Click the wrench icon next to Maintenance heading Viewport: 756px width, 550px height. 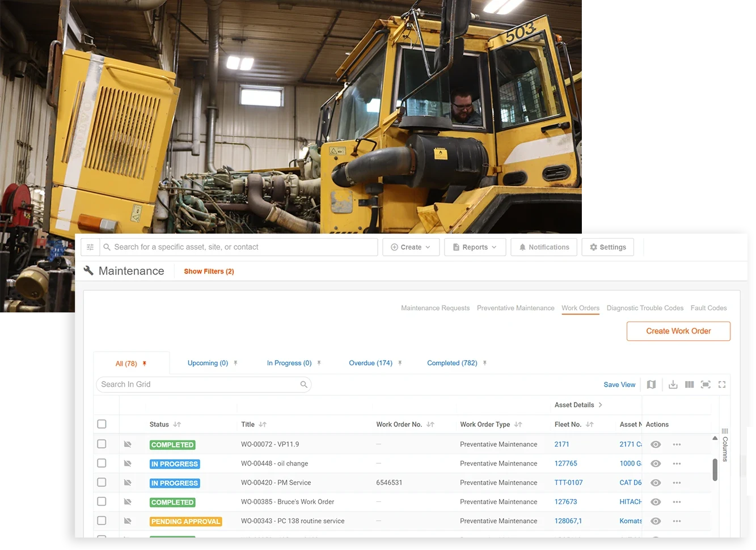(x=88, y=270)
